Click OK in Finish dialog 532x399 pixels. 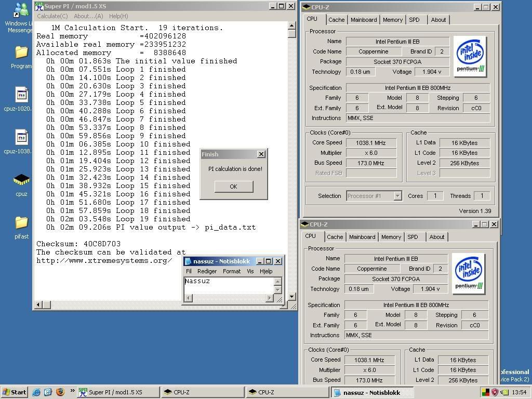[234, 187]
